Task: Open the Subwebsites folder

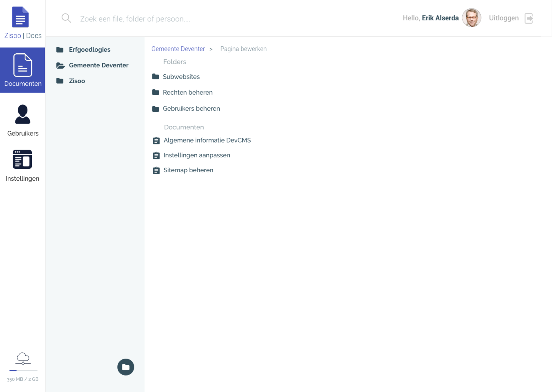Action: 181,77
